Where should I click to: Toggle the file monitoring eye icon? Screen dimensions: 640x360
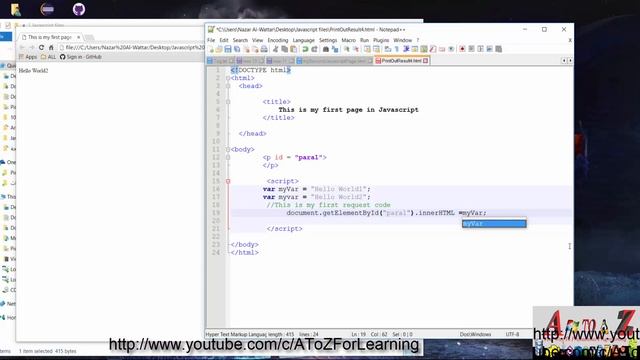[451, 49]
